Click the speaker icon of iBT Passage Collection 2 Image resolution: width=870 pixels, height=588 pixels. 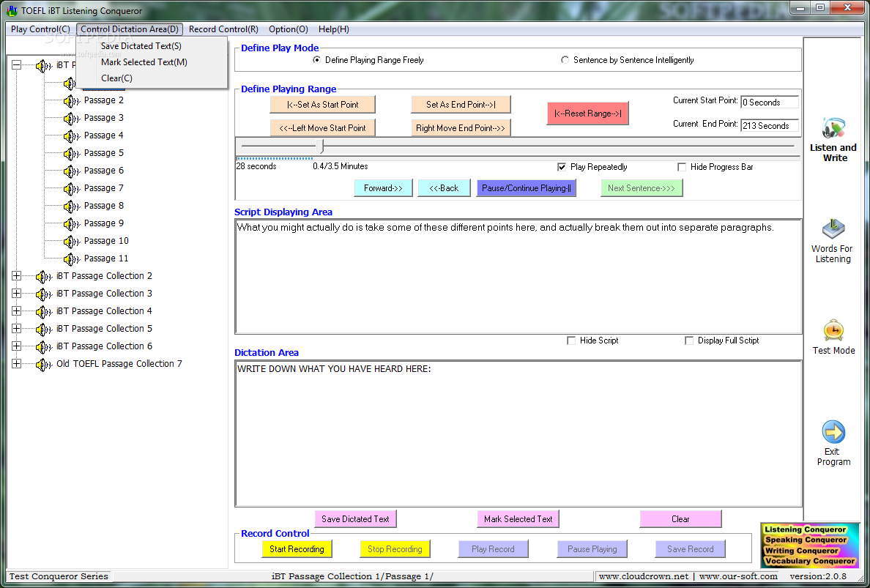44,276
